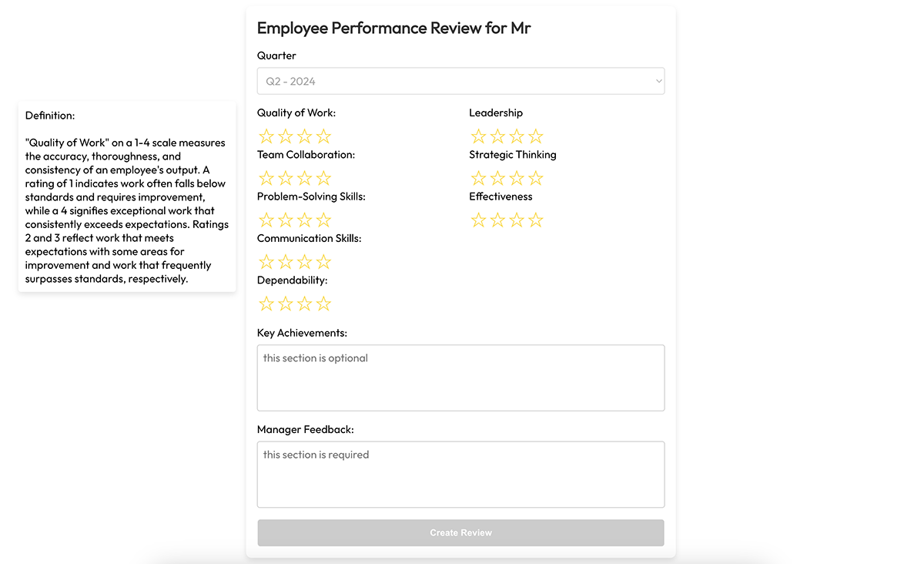The height and width of the screenshot is (564, 924).
Task: Give Effectiveness a two-star rating
Action: [x=497, y=220]
